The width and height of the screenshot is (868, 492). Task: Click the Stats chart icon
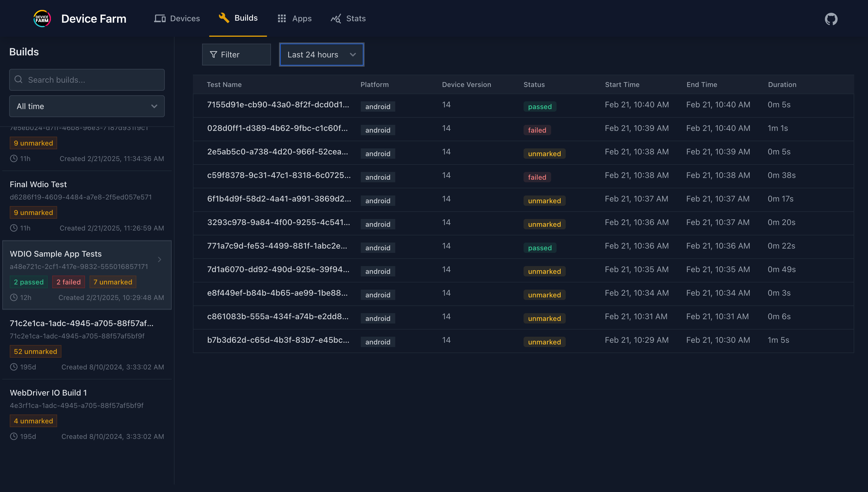tap(336, 19)
